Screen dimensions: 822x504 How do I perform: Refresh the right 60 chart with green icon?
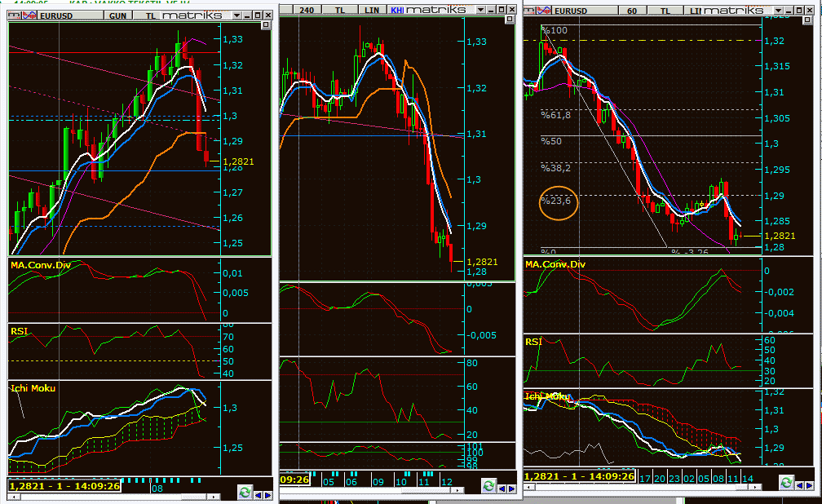pos(786,482)
